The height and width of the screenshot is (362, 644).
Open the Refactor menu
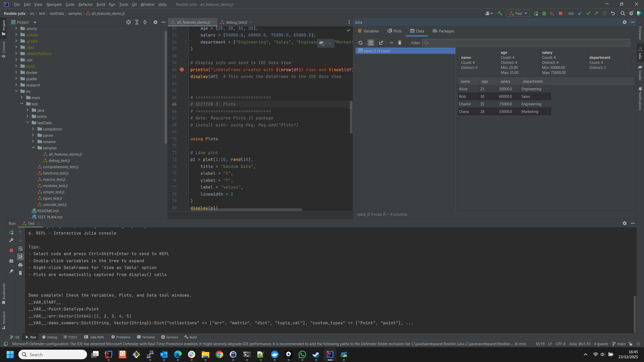click(x=86, y=5)
